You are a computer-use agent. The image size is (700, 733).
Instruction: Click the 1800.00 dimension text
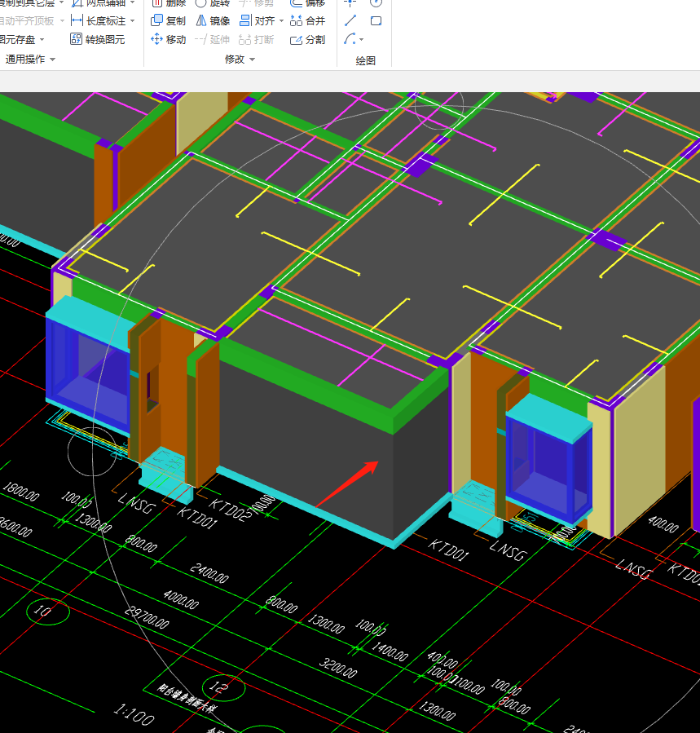21,492
